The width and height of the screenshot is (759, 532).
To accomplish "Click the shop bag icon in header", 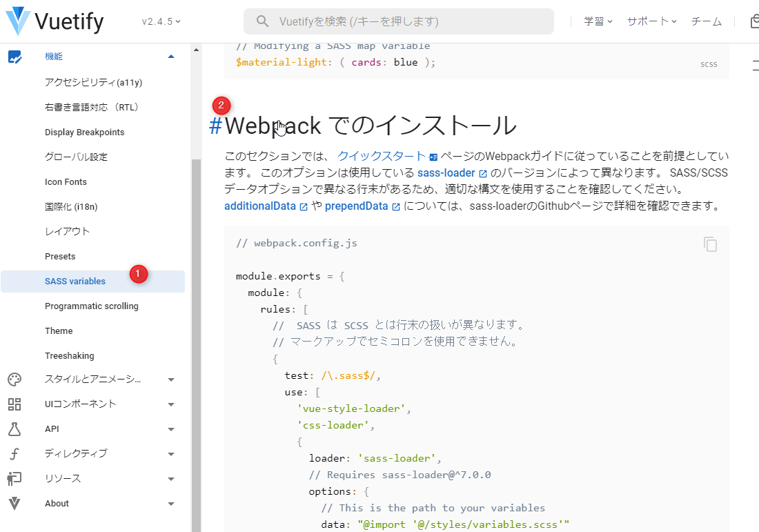I will tap(754, 21).
